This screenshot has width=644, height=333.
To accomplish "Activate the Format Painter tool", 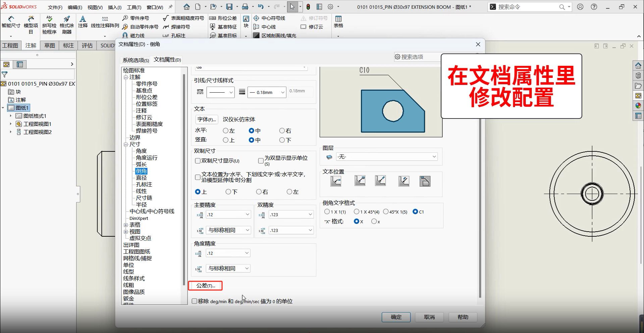I will (67, 25).
